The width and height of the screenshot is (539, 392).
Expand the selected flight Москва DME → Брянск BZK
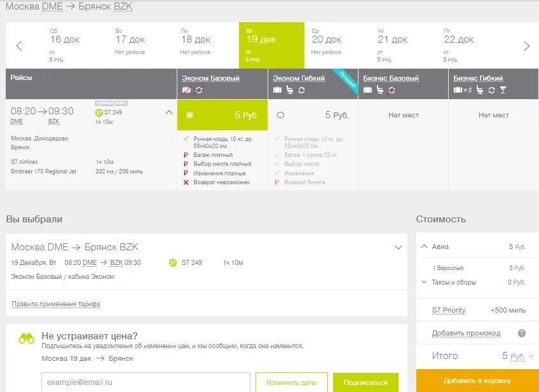click(x=399, y=247)
